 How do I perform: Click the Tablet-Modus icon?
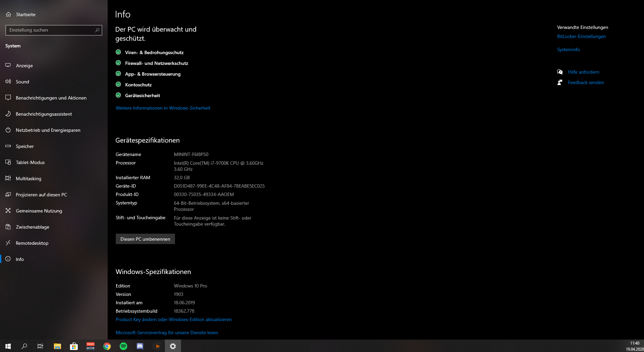click(x=8, y=162)
